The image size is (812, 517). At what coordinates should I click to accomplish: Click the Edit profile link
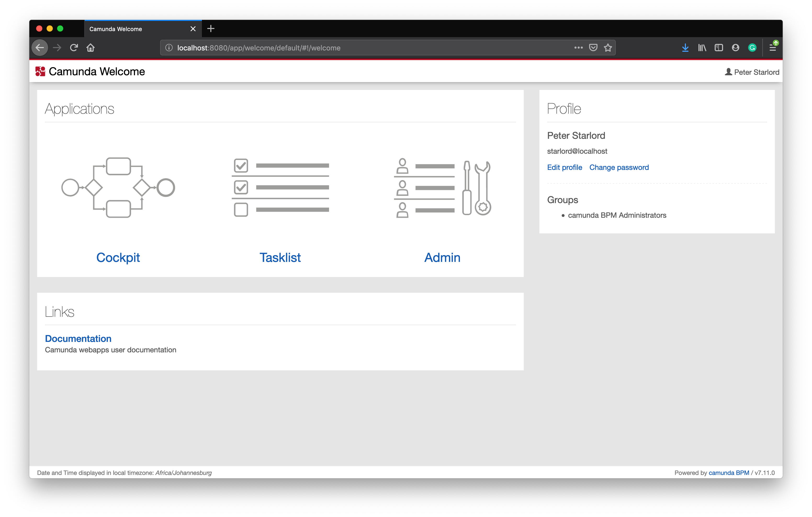pyautogui.click(x=565, y=168)
